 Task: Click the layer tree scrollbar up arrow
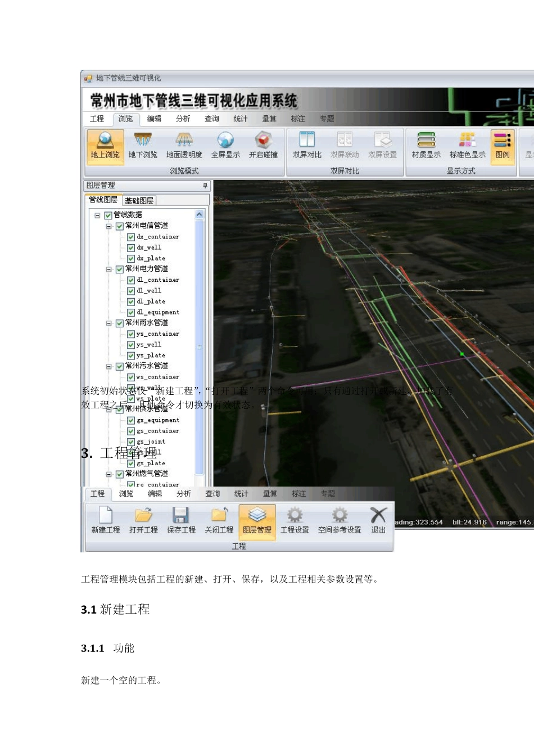coord(199,215)
